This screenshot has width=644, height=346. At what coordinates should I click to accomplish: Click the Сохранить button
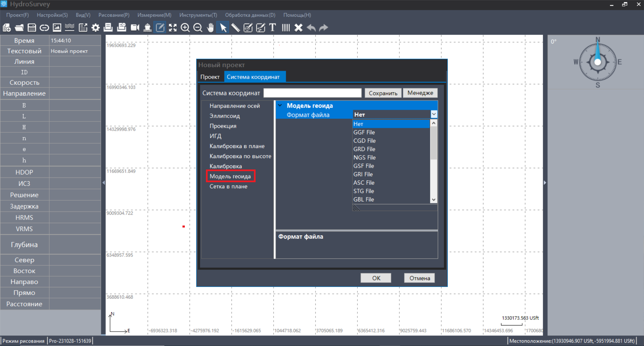(383, 93)
